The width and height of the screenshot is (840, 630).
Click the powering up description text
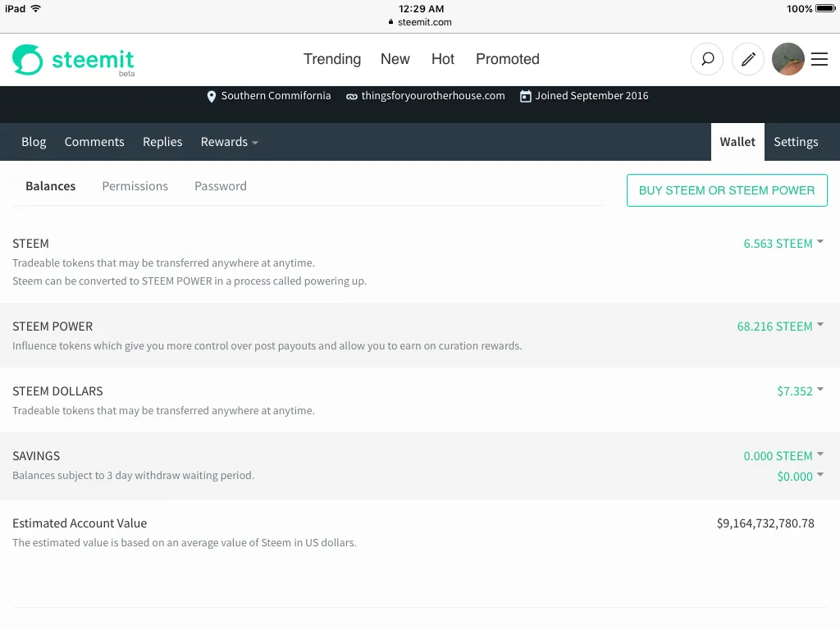point(189,281)
